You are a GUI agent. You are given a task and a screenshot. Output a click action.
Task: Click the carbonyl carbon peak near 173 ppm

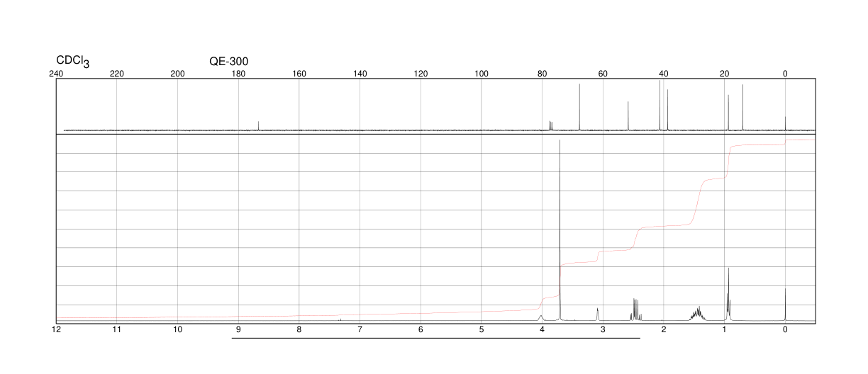click(258, 125)
